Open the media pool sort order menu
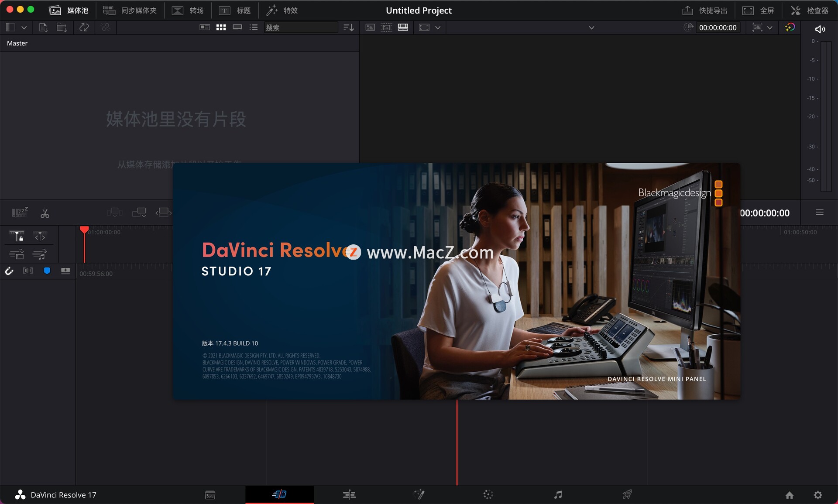The width and height of the screenshot is (838, 504). coord(349,27)
